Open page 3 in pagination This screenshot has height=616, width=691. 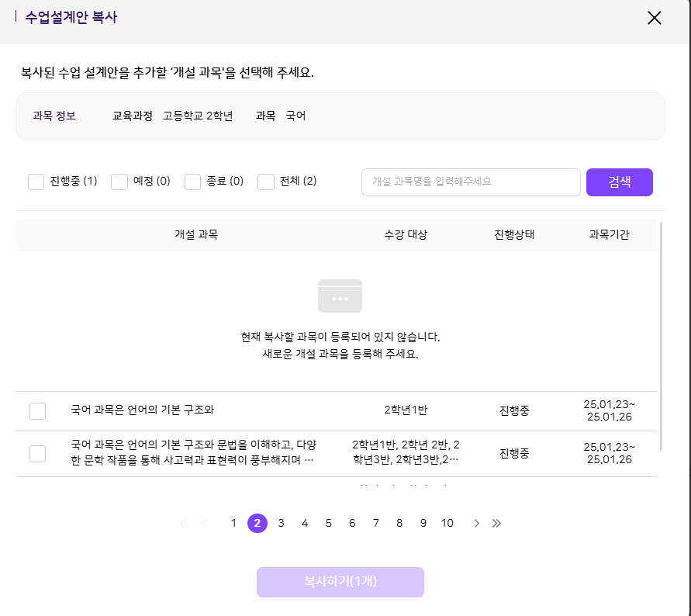[x=281, y=524]
